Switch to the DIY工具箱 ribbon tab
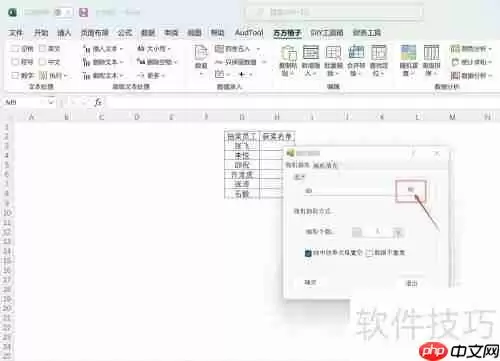This screenshot has width=500, height=361. [327, 33]
